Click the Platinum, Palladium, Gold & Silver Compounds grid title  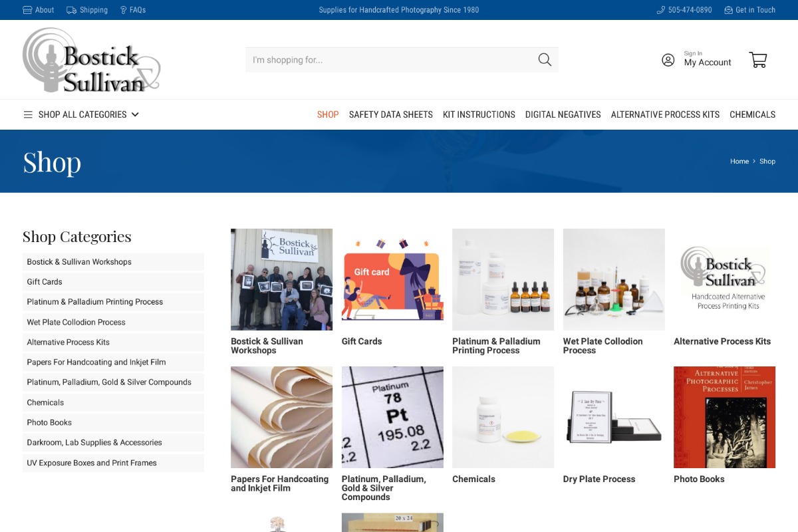384,488
